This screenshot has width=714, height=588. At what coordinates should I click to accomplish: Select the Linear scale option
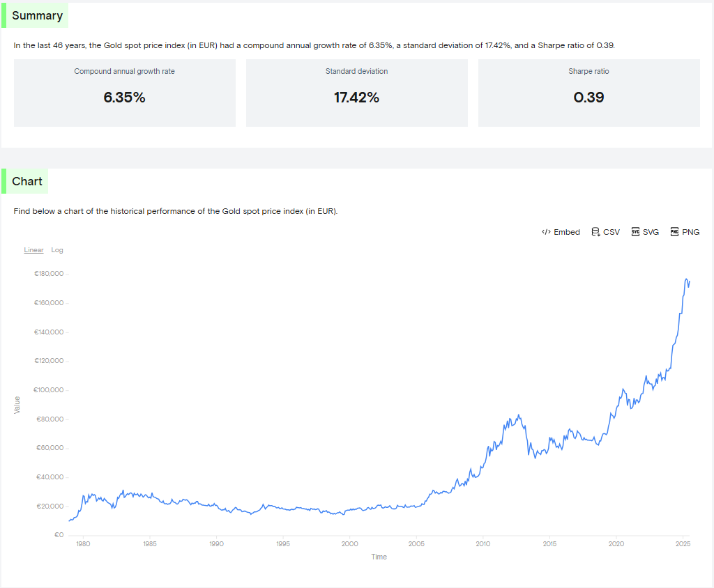(x=33, y=250)
